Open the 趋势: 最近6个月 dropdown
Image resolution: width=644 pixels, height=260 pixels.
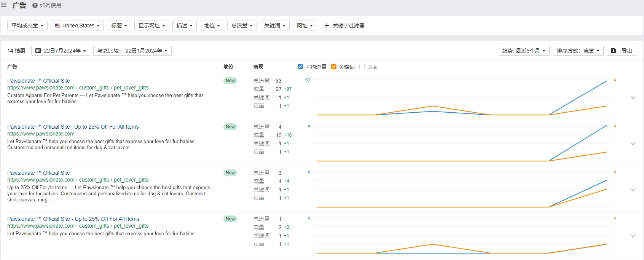(x=524, y=51)
